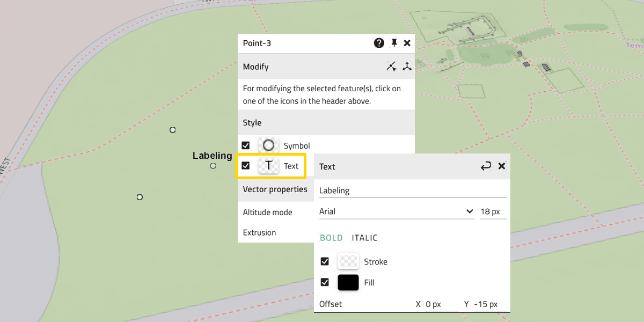Viewport: 644px width, 322px height.
Task: Open help for the Point-3 panel
Action: pos(379,43)
